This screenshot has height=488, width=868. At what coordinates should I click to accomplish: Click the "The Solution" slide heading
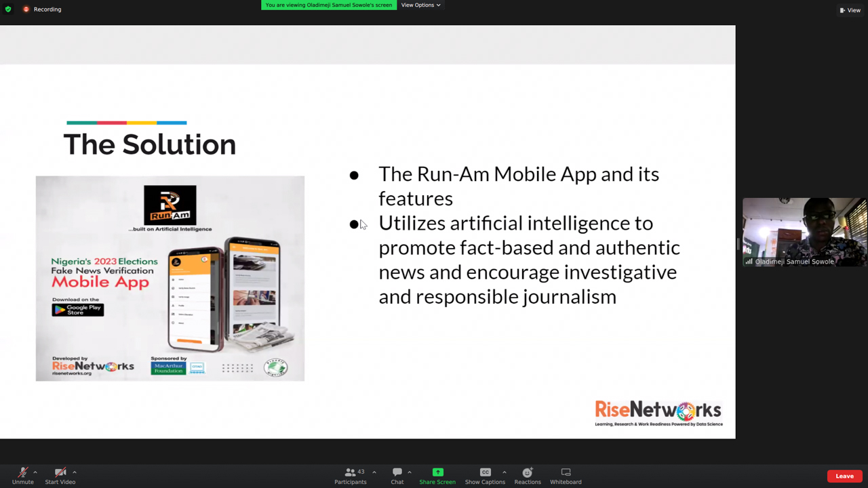click(x=150, y=144)
